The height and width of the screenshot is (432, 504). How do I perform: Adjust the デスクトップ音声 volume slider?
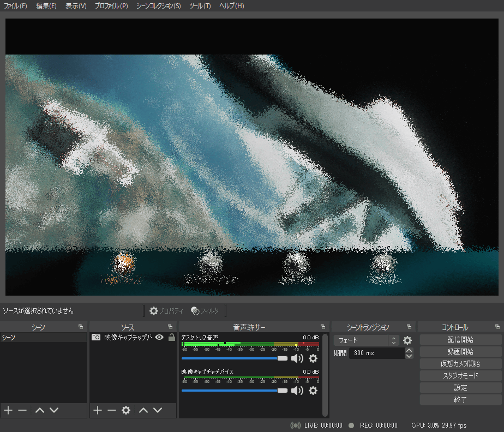(x=235, y=358)
